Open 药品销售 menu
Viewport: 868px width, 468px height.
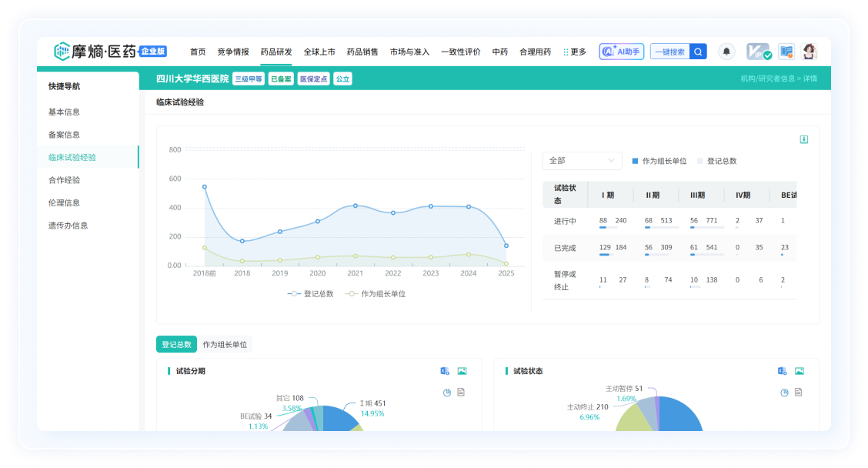click(362, 52)
